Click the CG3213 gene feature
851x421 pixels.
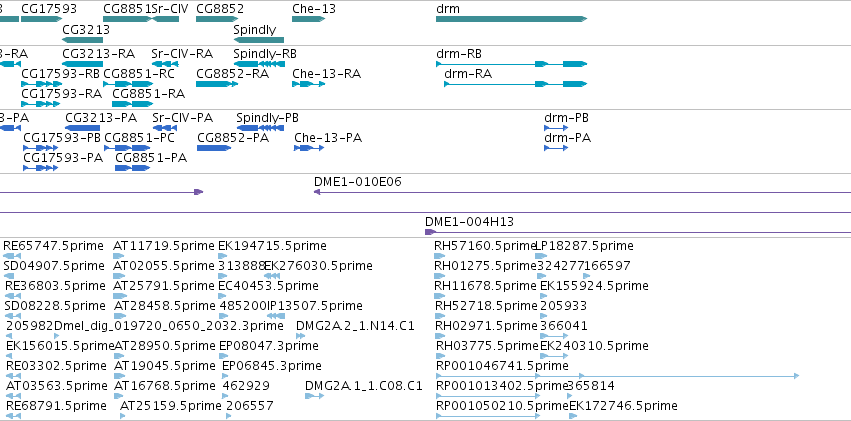82,40
